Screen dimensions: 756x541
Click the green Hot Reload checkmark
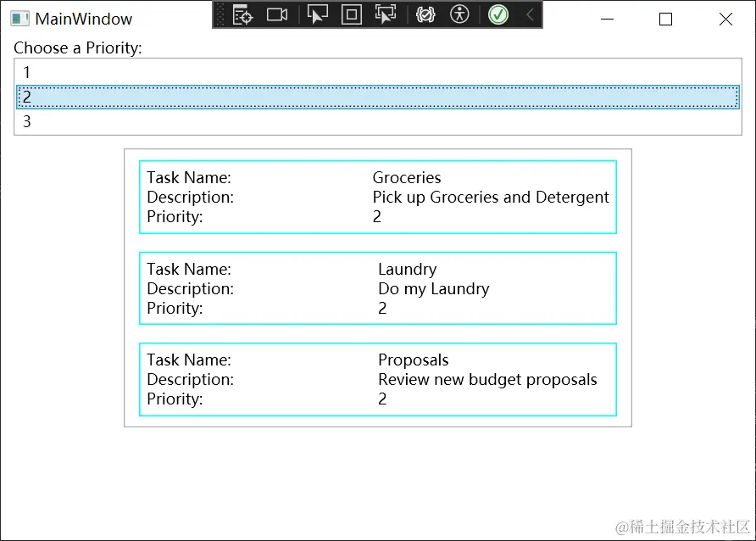click(x=498, y=14)
